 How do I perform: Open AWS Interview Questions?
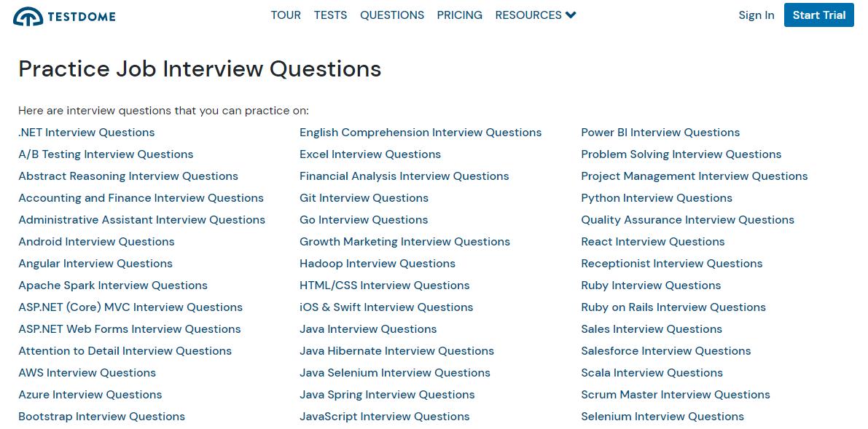pyautogui.click(x=87, y=372)
